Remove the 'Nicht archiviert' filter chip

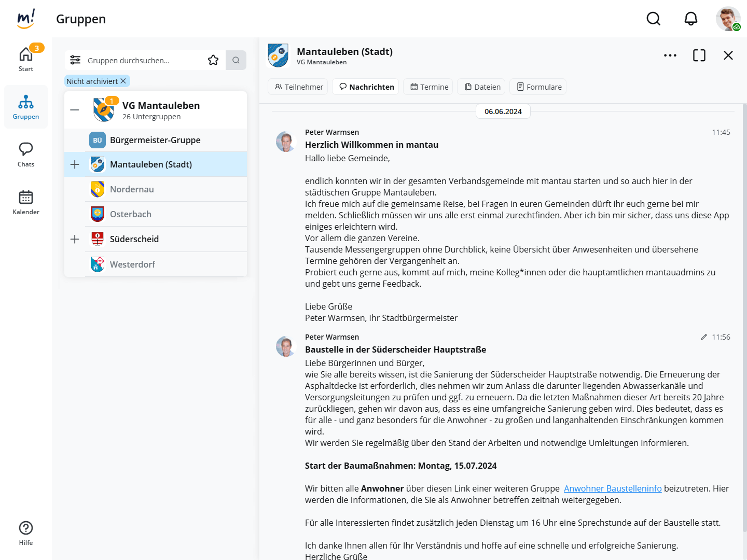[x=123, y=81]
